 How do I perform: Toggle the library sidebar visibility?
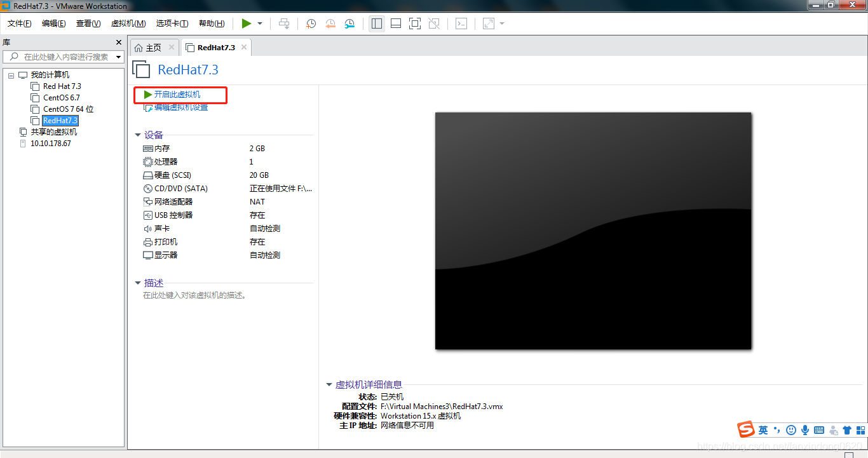[377, 23]
